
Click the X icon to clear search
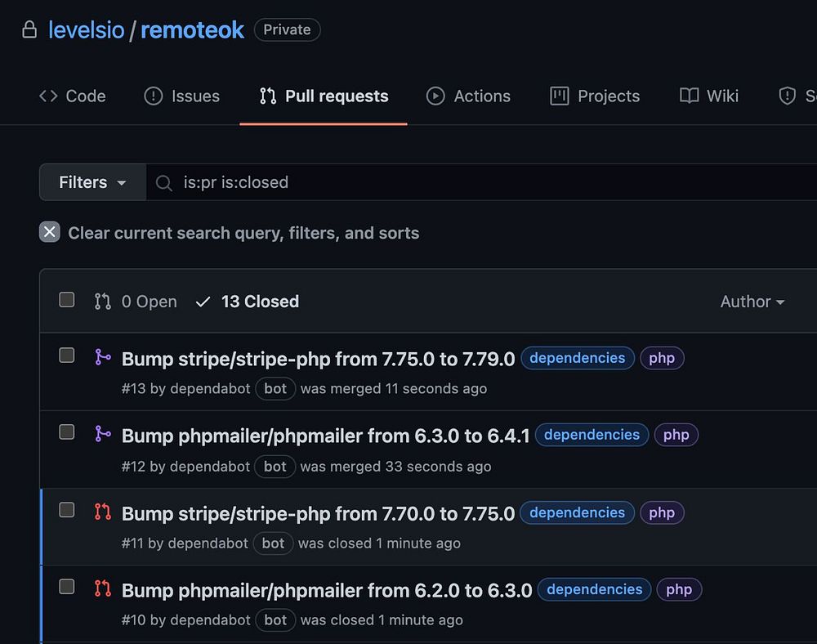50,232
